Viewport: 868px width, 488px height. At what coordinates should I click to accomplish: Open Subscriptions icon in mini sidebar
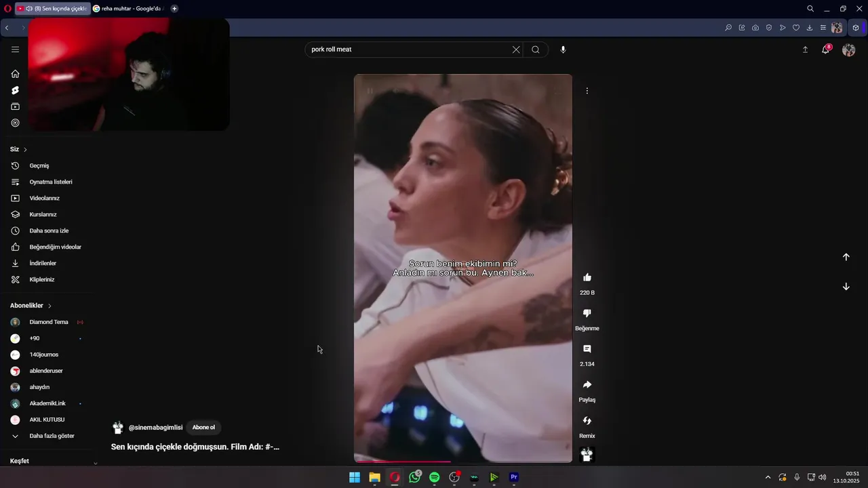(x=15, y=106)
